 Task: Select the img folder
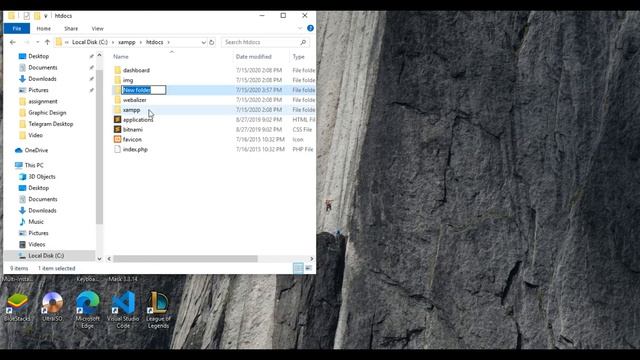point(128,80)
